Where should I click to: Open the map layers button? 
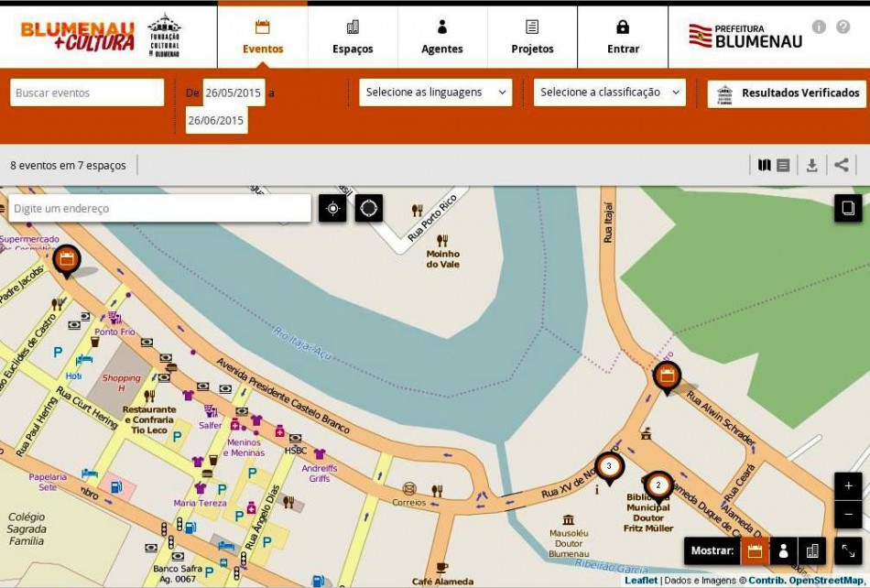pyautogui.click(x=848, y=208)
